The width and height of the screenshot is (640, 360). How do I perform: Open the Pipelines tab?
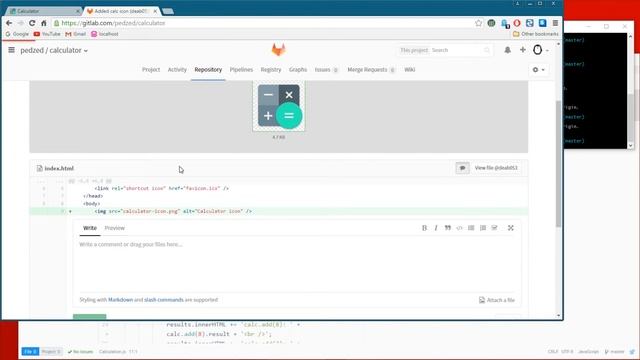pos(241,70)
